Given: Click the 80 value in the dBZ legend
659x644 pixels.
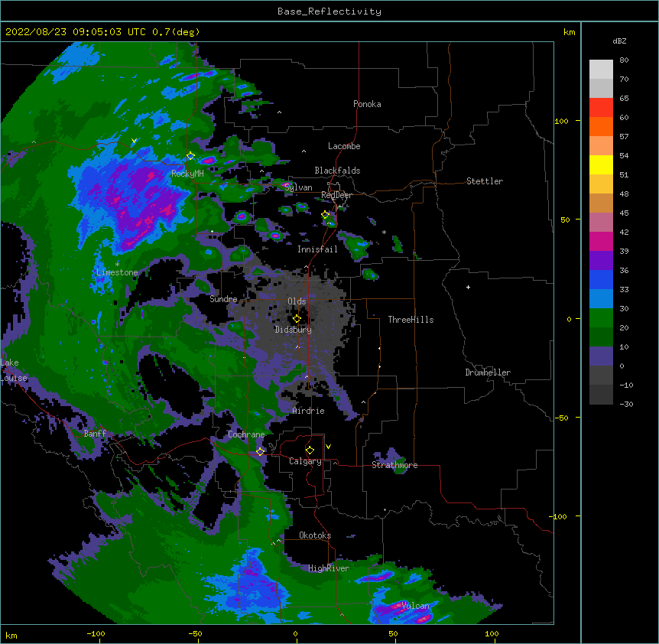Looking at the screenshot, I should click(624, 60).
